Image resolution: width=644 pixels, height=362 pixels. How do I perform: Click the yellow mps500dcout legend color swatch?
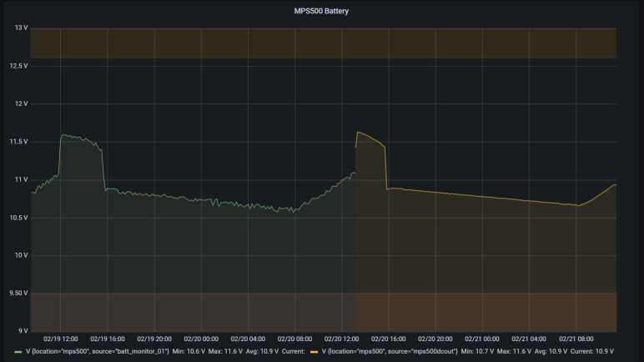click(x=314, y=353)
